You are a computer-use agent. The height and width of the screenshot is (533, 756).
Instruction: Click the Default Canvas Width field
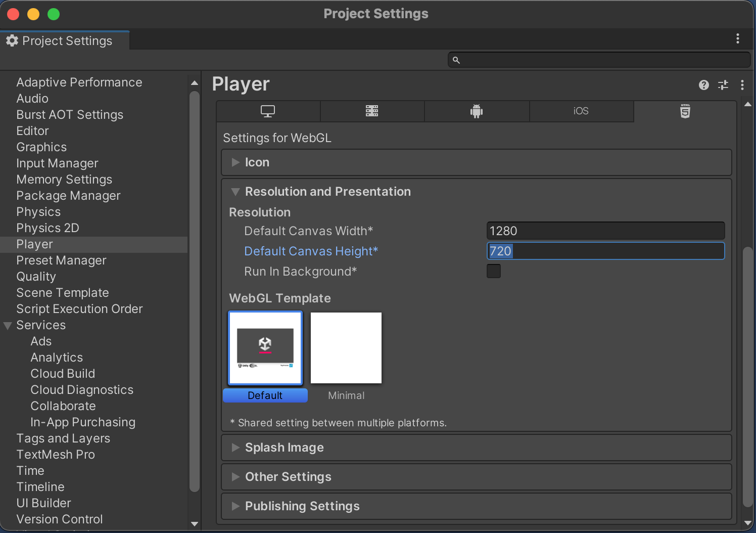pos(605,231)
